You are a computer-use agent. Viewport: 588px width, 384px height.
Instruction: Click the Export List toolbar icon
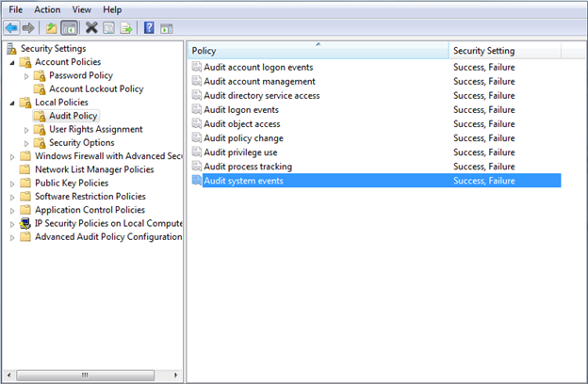(x=125, y=28)
